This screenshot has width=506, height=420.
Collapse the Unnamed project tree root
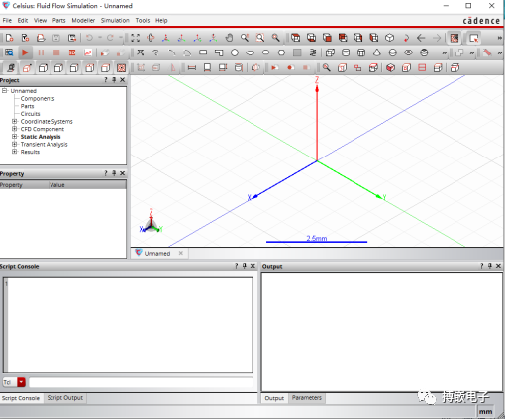pos(4,90)
